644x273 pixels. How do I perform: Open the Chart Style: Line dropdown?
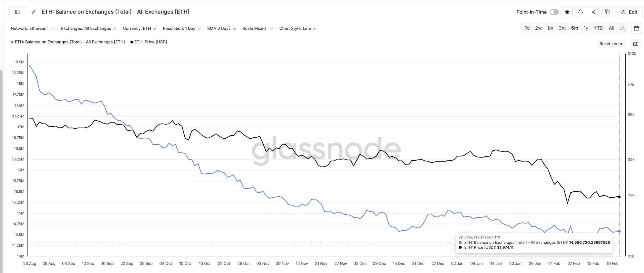point(298,28)
